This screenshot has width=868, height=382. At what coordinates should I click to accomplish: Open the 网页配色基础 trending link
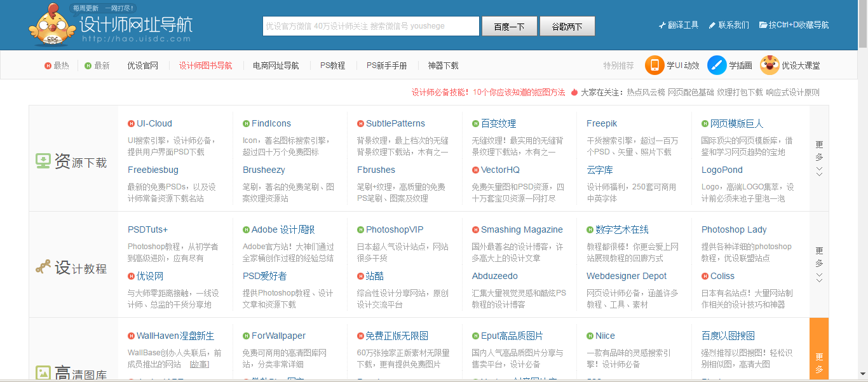pos(691,92)
